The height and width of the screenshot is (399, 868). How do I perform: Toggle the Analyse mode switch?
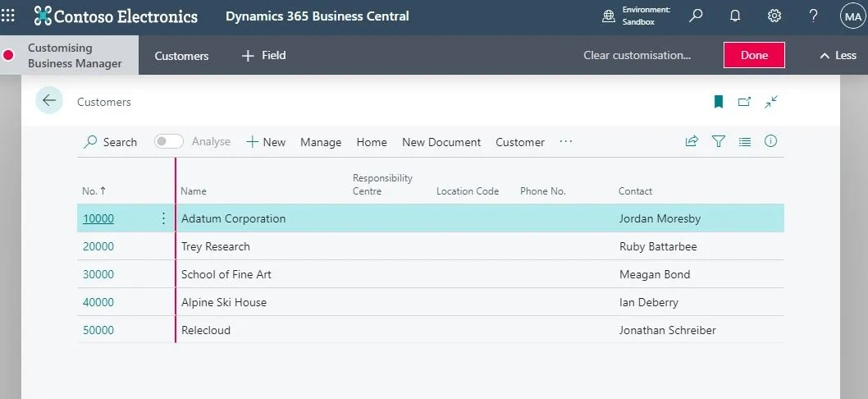pyautogui.click(x=169, y=142)
